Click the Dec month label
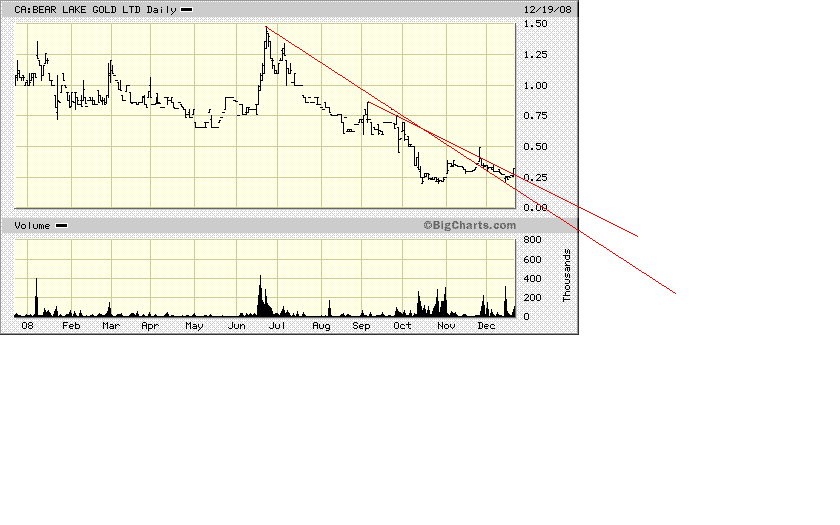The image size is (840, 525). tap(486, 326)
